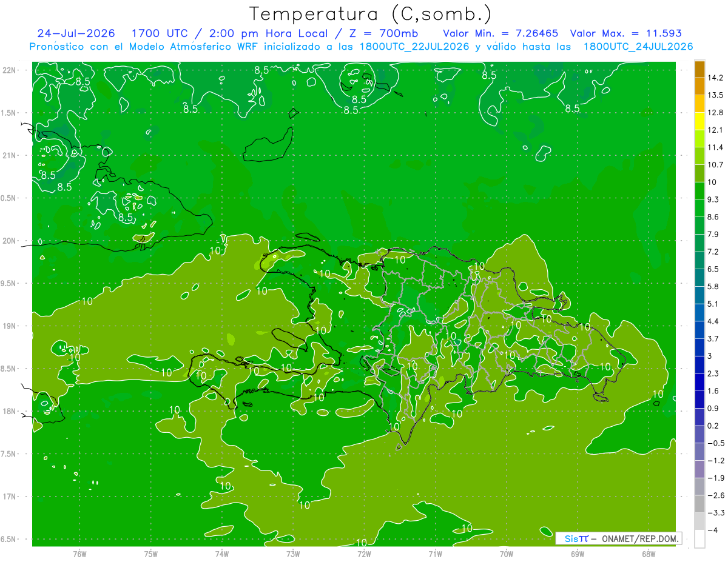Click the "0.2" legend value
Screen dimensions: 728x562
(714, 426)
